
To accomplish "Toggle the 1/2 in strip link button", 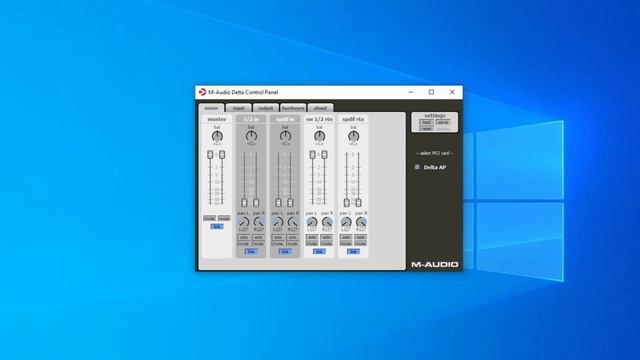I will click(251, 251).
